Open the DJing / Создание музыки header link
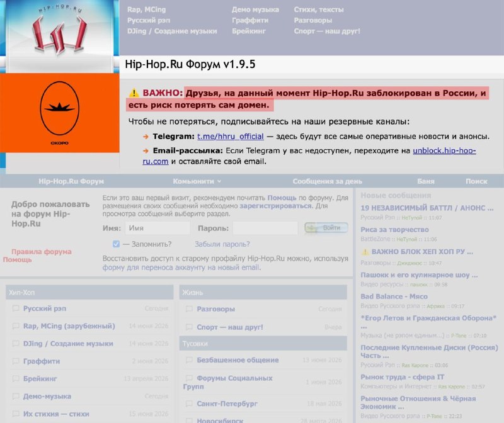The height and width of the screenshot is (423, 504). (x=172, y=31)
